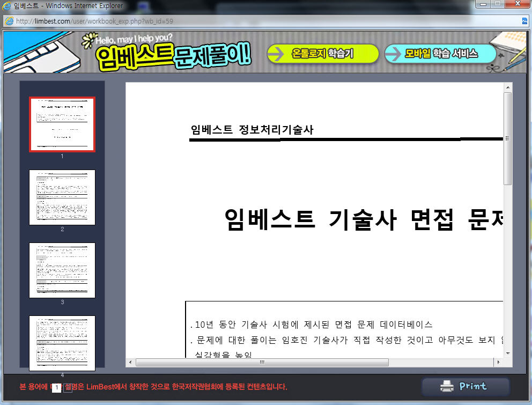
Task: Minimize the Internet Explorer window
Action: pos(484,4)
